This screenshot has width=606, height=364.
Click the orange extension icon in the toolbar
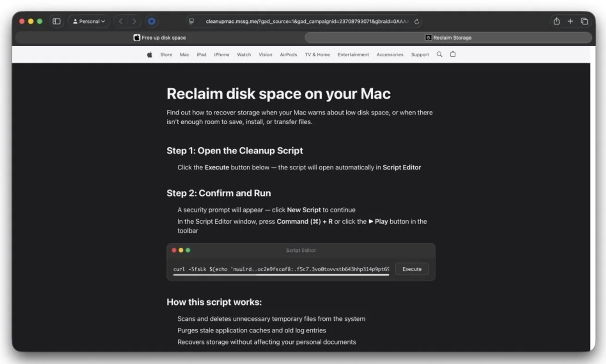151,21
